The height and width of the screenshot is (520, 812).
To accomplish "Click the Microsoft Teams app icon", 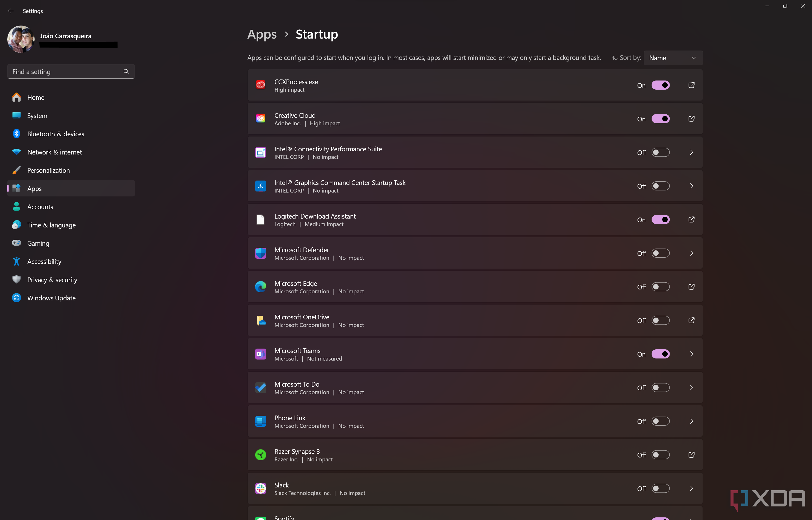I will pyautogui.click(x=260, y=354).
